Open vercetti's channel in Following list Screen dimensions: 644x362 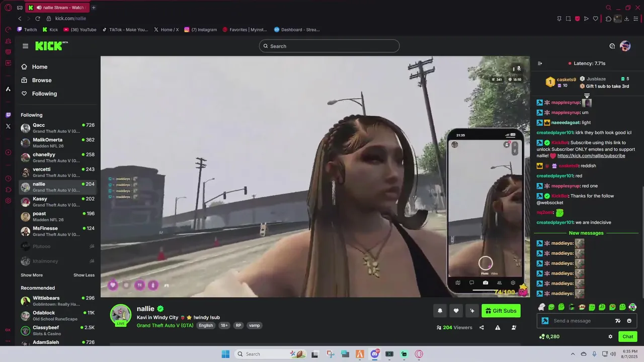coord(57,172)
